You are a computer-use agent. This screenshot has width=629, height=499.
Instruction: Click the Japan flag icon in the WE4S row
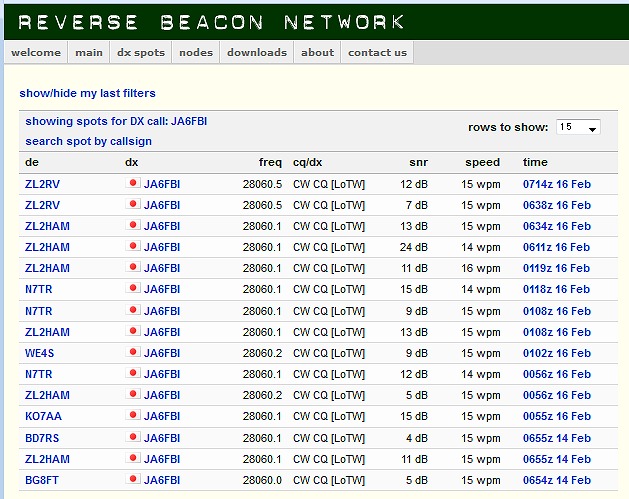point(132,352)
